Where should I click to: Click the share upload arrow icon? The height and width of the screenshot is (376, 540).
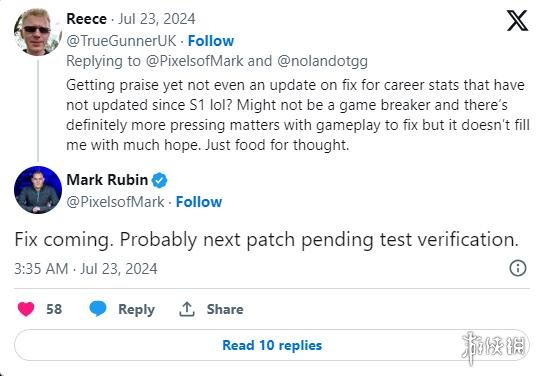pos(187,309)
